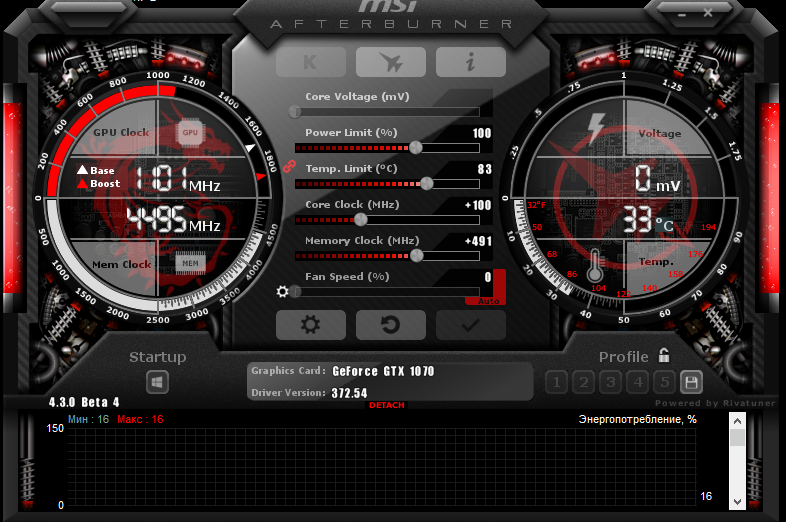Click the Макс : 16 reading

(x=140, y=419)
